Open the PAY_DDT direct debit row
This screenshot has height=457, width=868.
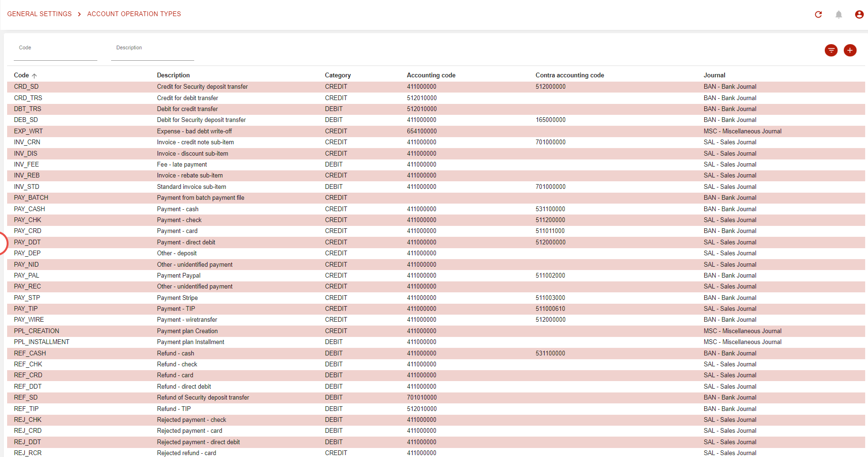click(28, 242)
